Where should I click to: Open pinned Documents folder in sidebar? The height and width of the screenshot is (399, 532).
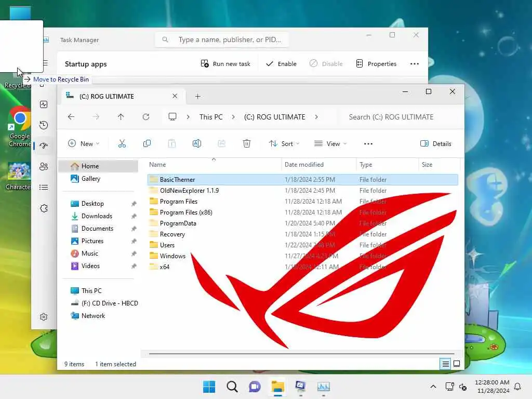pyautogui.click(x=97, y=229)
